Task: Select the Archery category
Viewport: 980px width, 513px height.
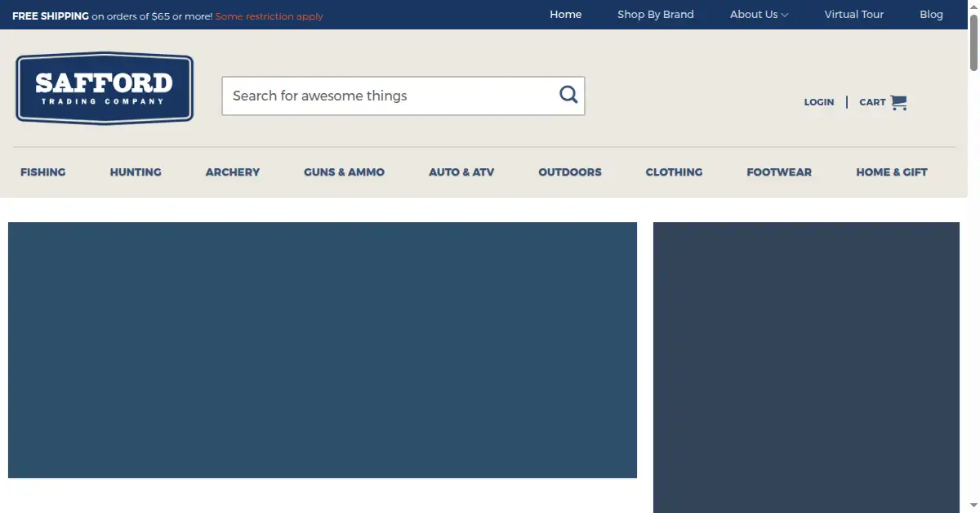Action: point(233,172)
